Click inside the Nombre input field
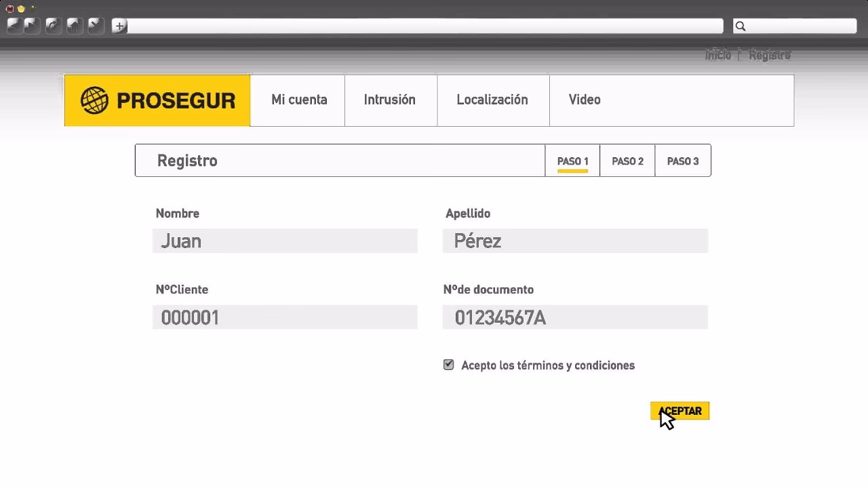The height and width of the screenshot is (488, 868). tap(285, 241)
